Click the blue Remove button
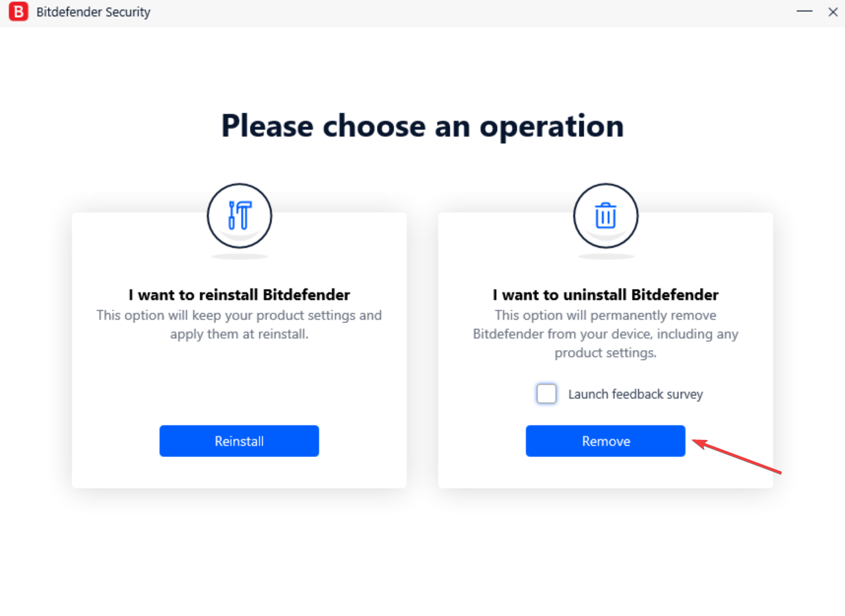This screenshot has height=616, width=845. point(605,441)
